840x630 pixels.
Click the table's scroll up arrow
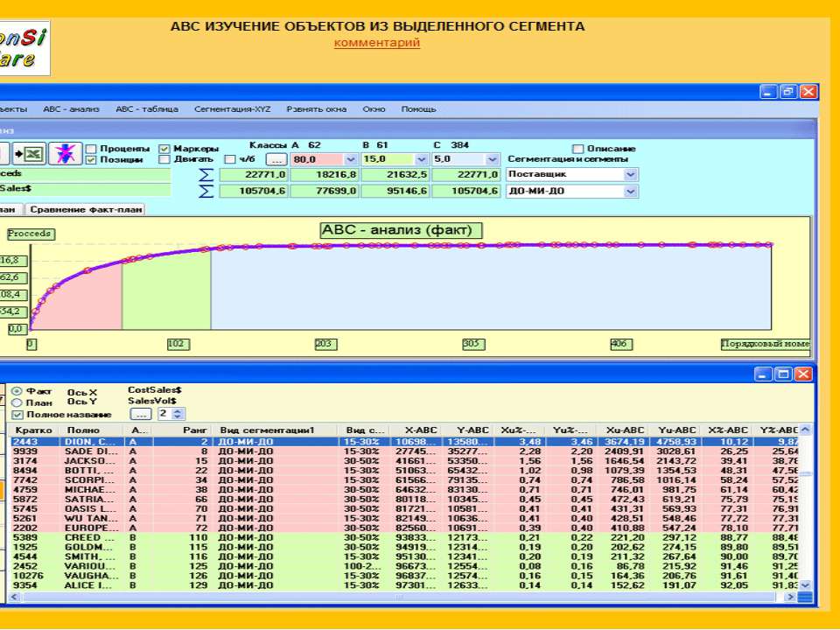tap(805, 430)
